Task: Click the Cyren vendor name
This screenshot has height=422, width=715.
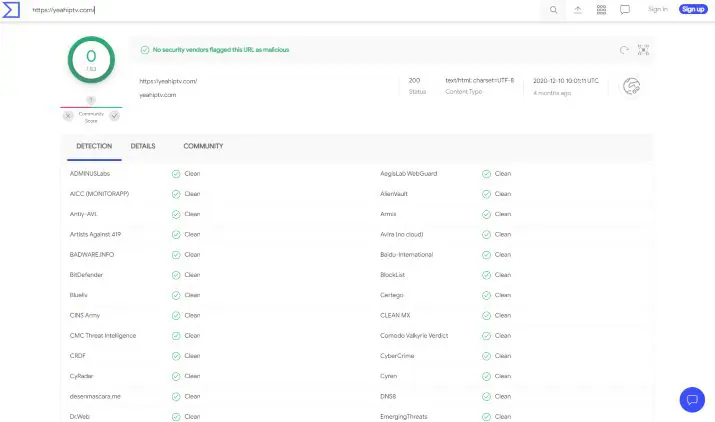Action: [x=389, y=376]
